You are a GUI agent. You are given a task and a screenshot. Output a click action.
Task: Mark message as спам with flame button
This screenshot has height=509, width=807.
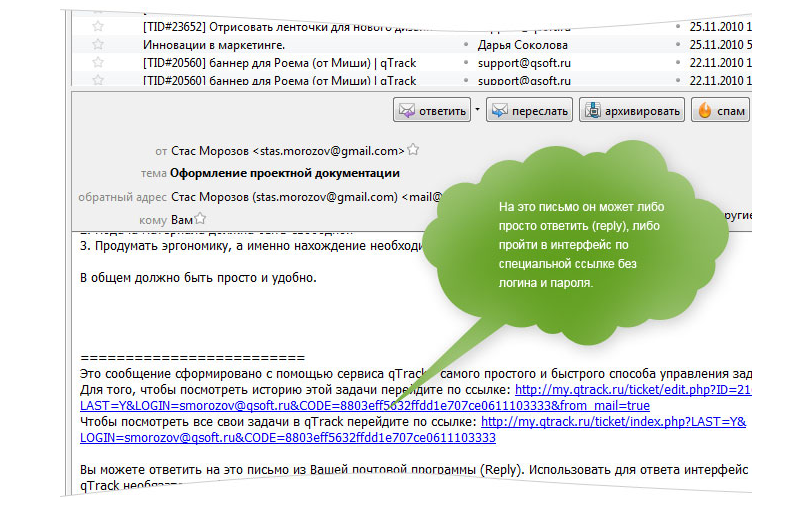721,110
